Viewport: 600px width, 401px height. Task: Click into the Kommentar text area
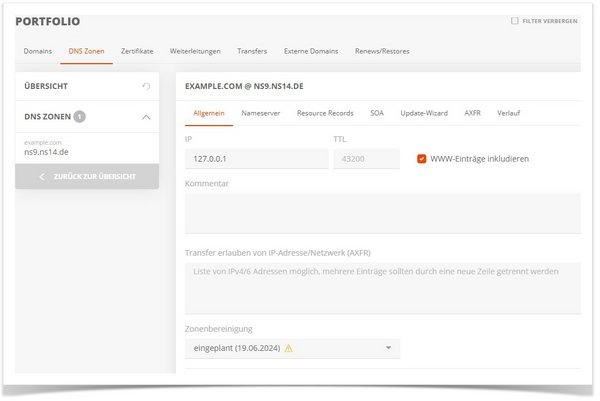pos(383,213)
